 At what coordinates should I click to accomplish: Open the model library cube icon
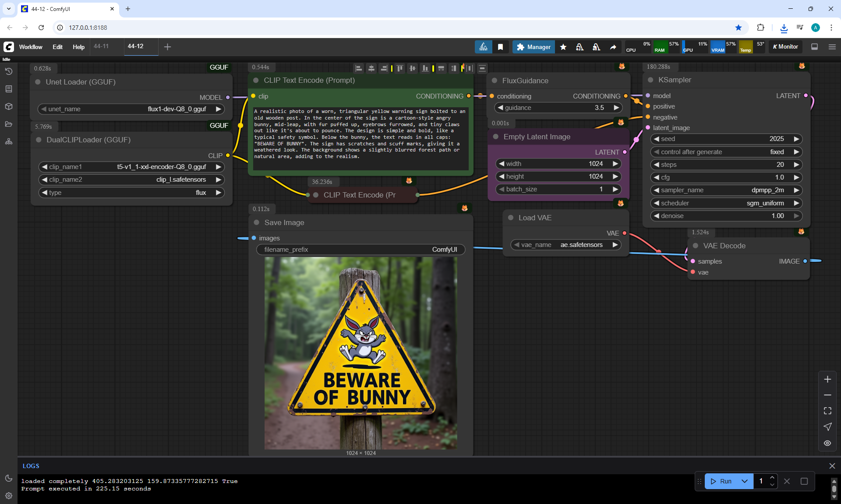point(8,106)
